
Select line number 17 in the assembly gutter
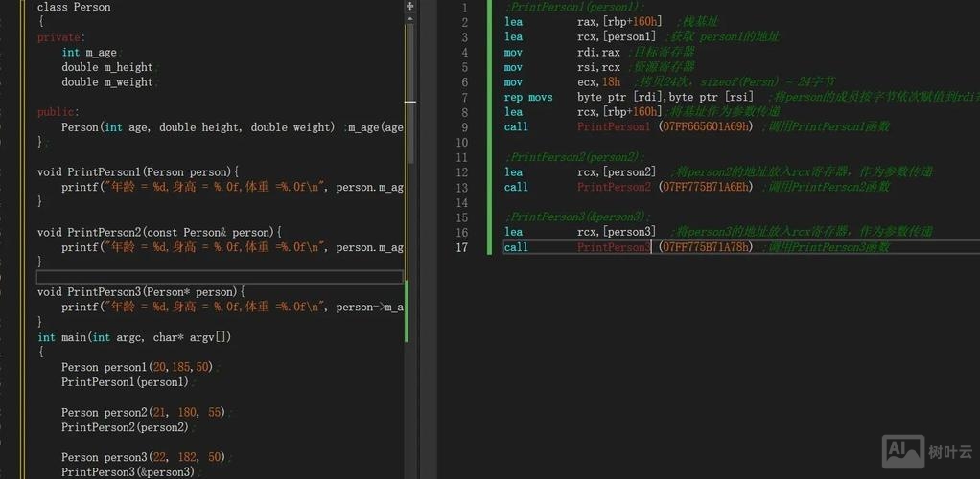tap(463, 247)
